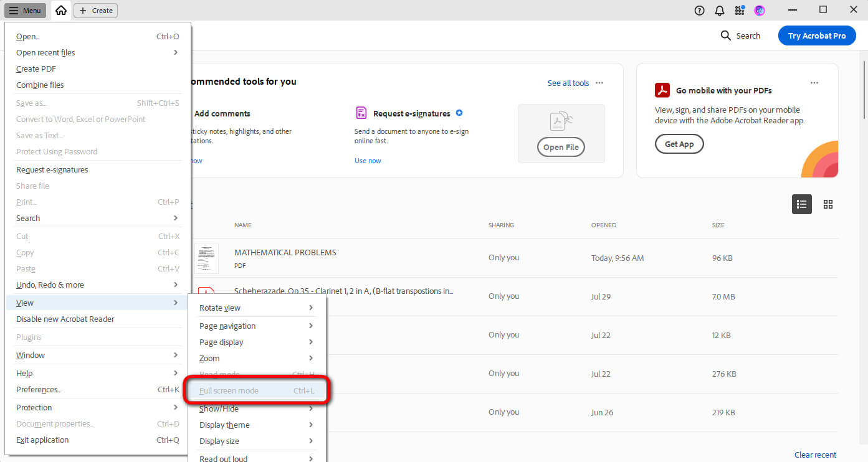Viewport: 868px width, 462px height.
Task: Click the Search magnifier icon
Action: [x=726, y=36]
